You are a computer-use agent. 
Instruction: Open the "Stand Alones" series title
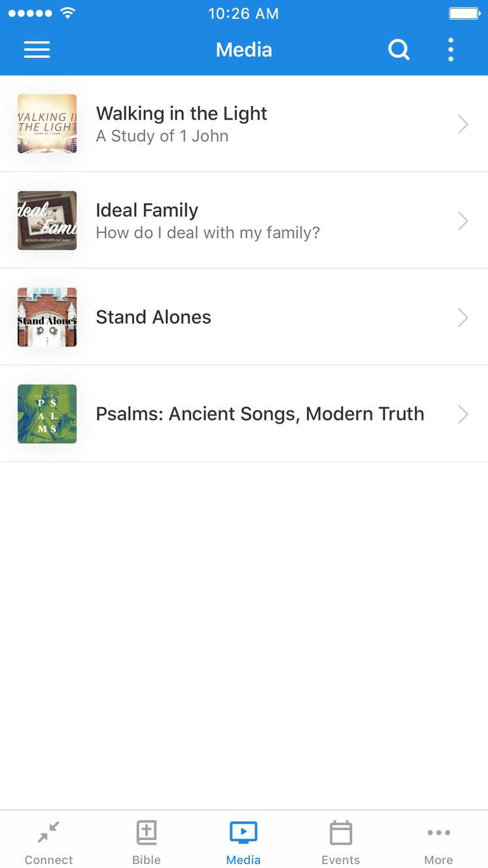pos(154,317)
